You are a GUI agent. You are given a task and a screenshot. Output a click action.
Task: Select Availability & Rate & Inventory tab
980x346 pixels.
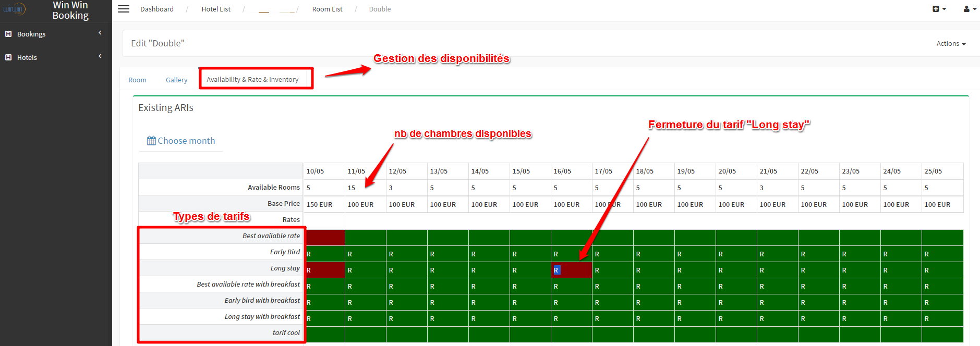pyautogui.click(x=252, y=79)
